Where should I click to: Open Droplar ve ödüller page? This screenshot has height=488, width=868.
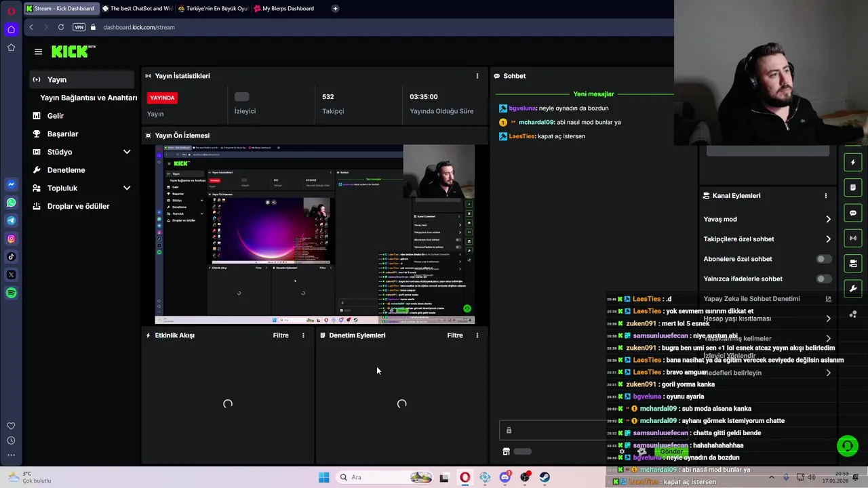click(x=78, y=206)
